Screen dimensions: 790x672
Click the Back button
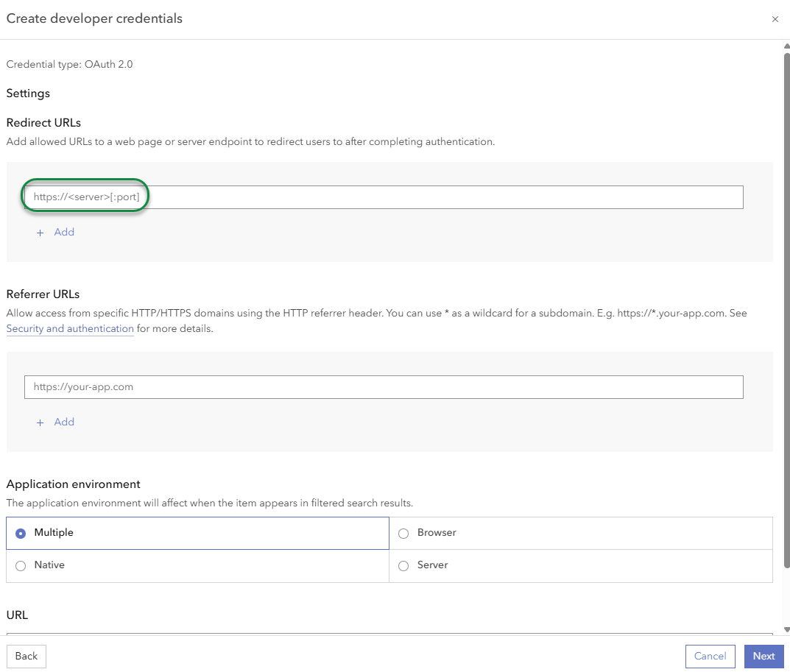[x=26, y=656]
